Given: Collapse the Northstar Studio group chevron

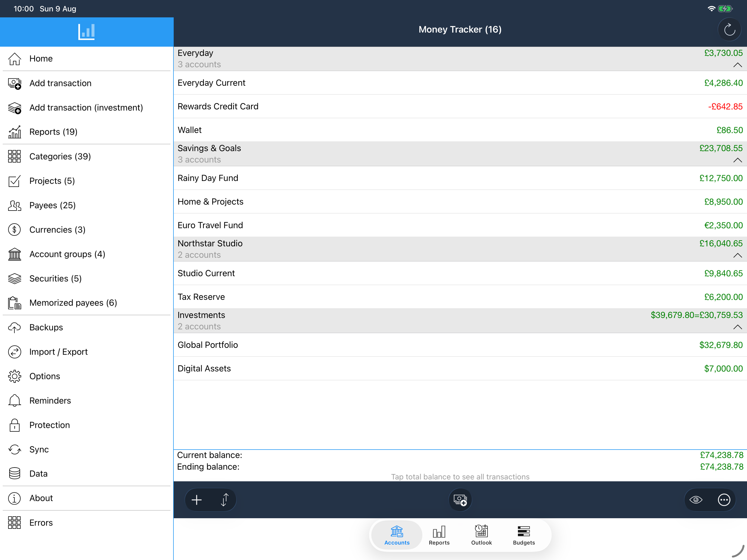Looking at the screenshot, I should [x=737, y=255].
